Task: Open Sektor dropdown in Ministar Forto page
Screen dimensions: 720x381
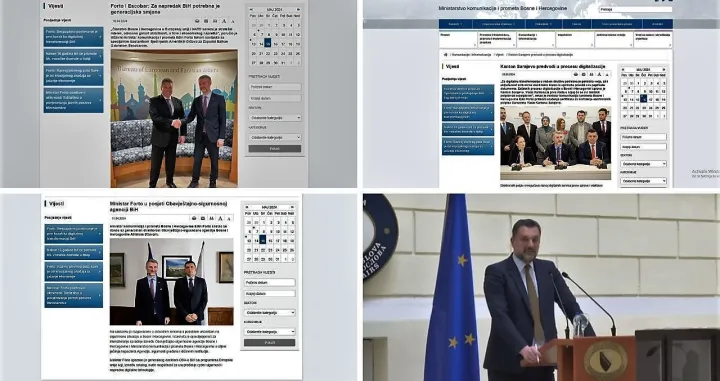Action: click(270, 313)
